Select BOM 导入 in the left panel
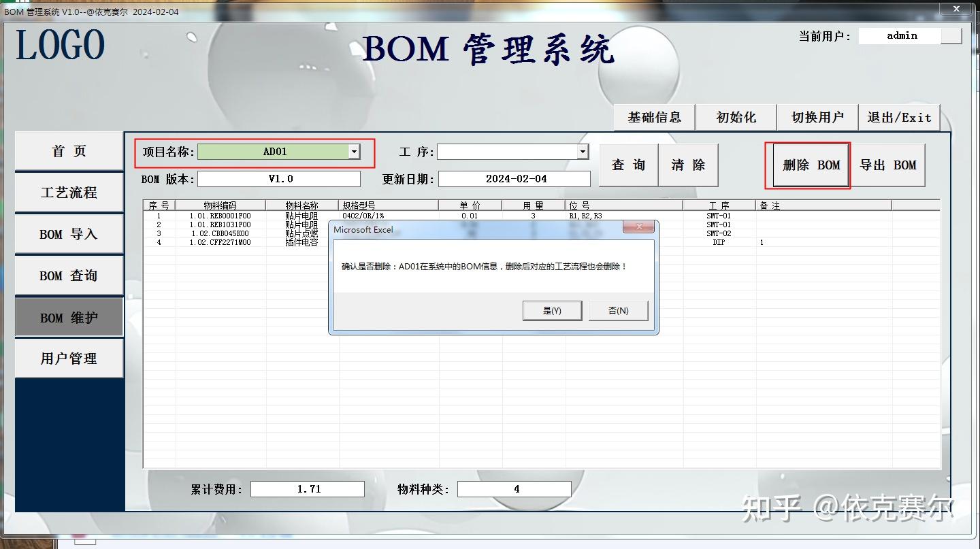Screen dimensions: 980x549 coord(68,233)
